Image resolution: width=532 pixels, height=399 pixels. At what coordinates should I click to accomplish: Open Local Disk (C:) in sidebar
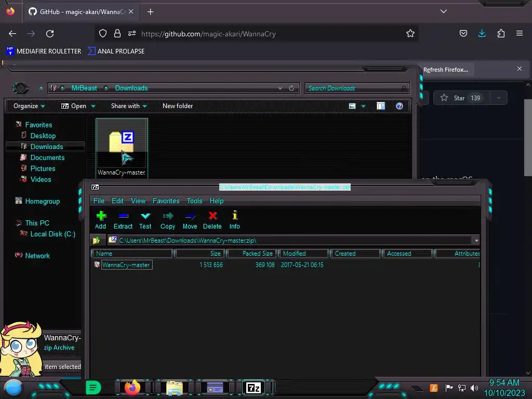click(52, 234)
